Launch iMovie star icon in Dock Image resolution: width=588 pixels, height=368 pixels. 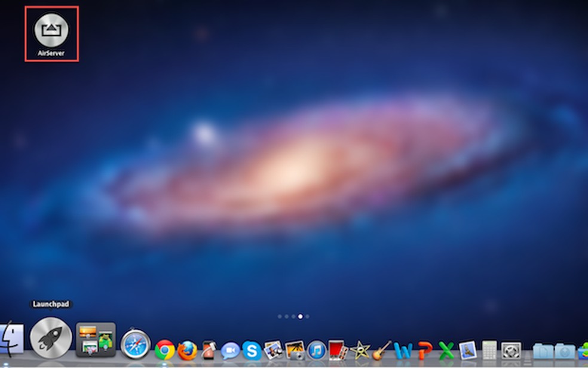point(360,351)
